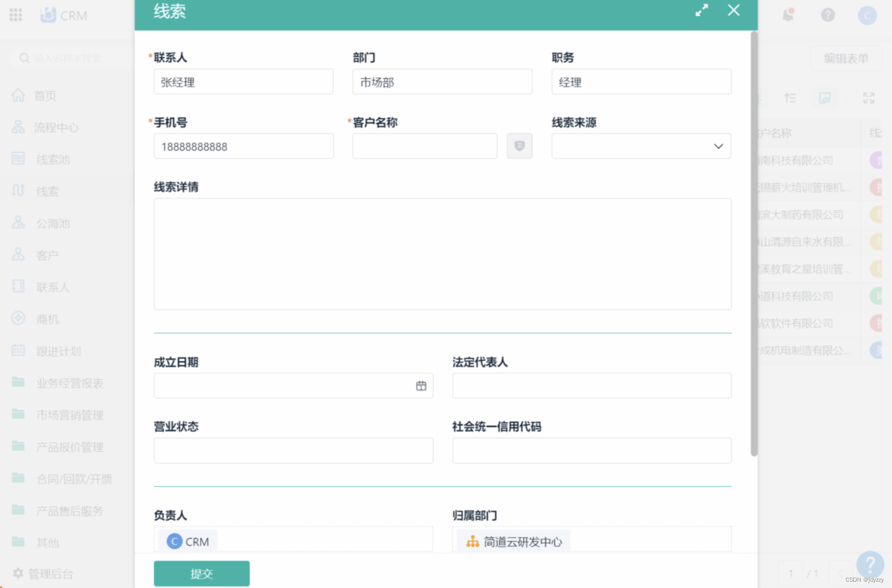Click the 线索详情 text area
The width and height of the screenshot is (892, 588).
pyautogui.click(x=442, y=254)
